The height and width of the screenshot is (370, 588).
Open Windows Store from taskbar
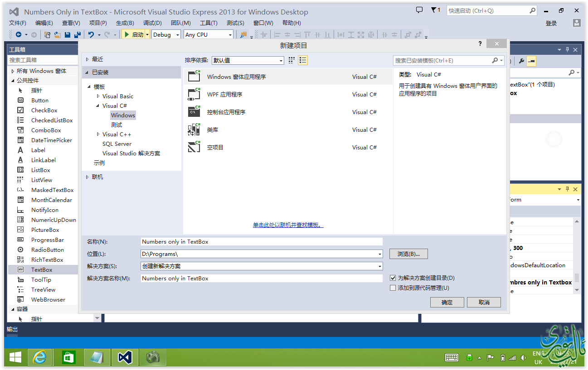[x=68, y=358]
